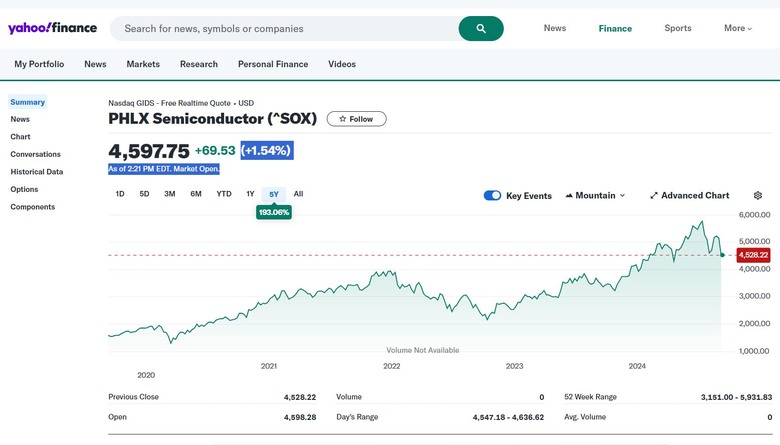The height and width of the screenshot is (445, 780).
Task: Open the Videos menu
Action: point(342,64)
